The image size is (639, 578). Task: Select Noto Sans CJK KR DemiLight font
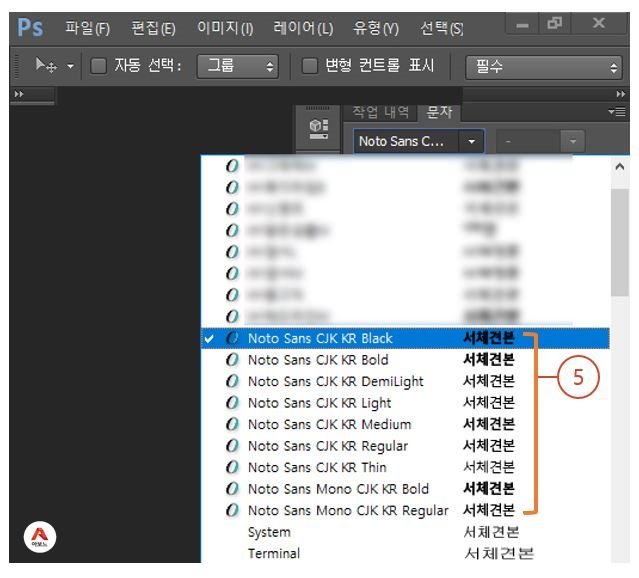click(405, 382)
